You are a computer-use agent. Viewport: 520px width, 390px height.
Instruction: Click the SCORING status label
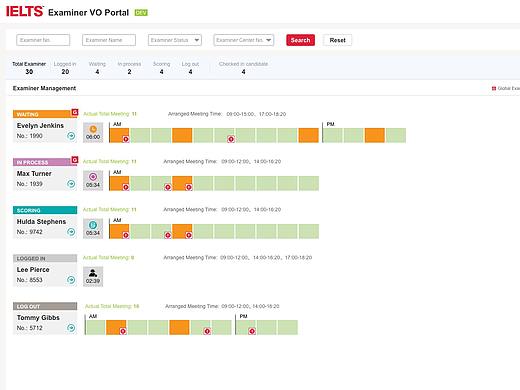[x=29, y=210]
